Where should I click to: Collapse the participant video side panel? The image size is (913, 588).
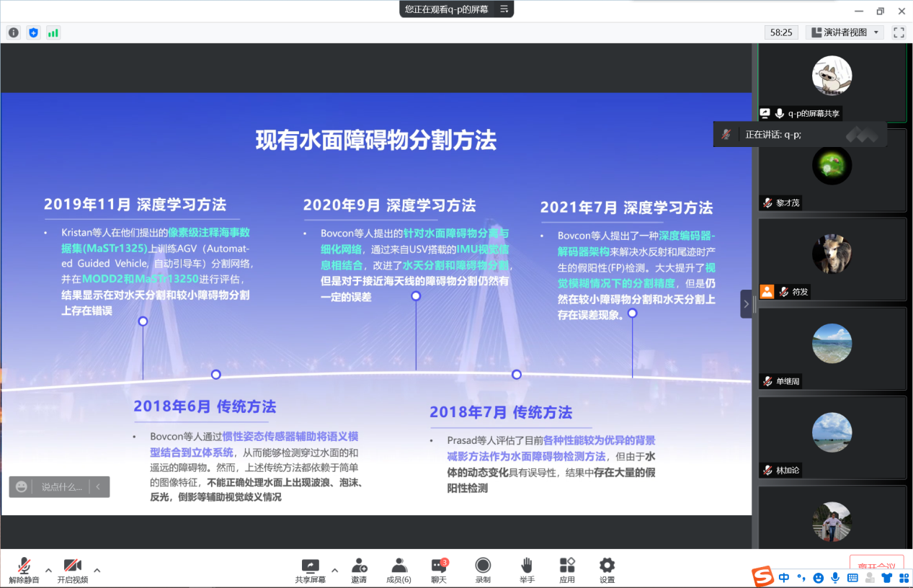(x=746, y=304)
